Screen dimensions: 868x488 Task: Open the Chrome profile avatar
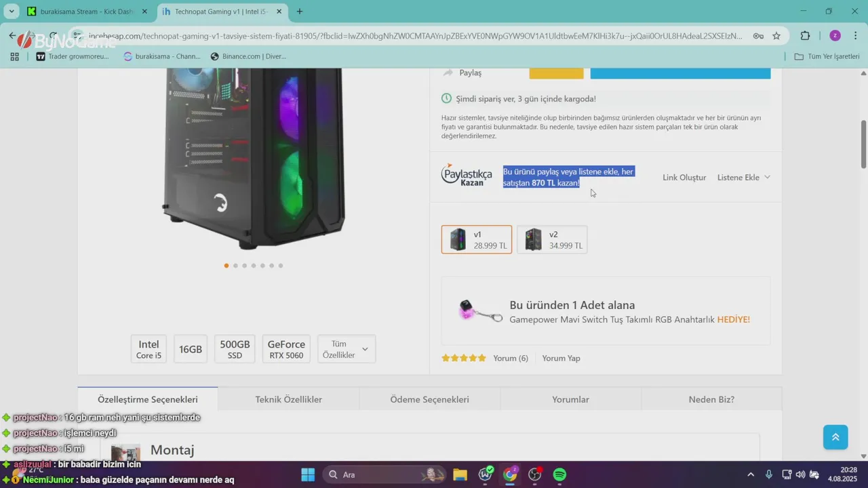pos(835,36)
